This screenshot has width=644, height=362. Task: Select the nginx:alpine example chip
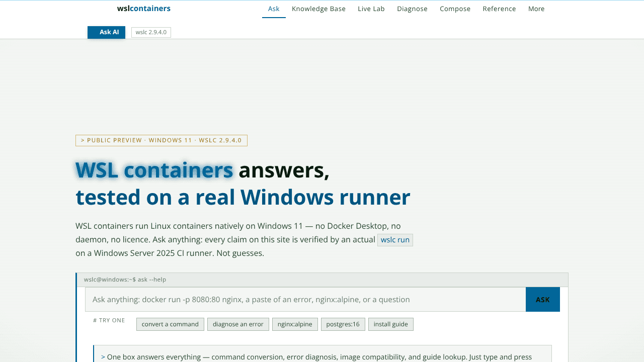click(x=295, y=324)
